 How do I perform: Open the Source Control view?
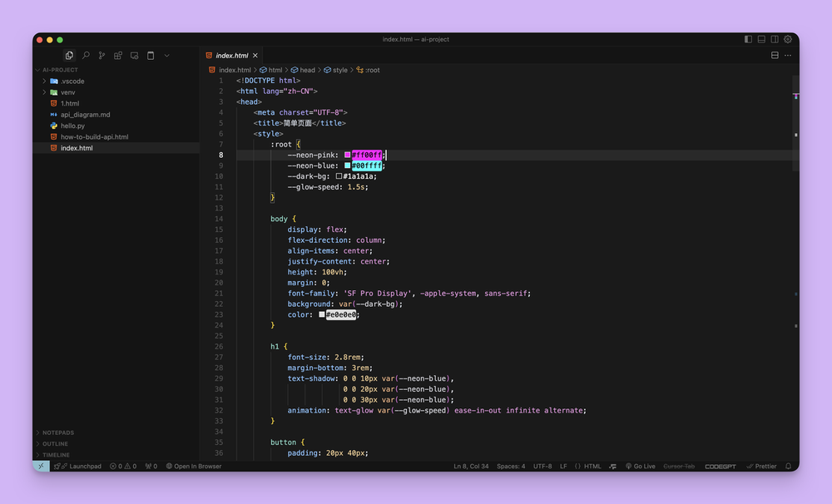click(102, 55)
